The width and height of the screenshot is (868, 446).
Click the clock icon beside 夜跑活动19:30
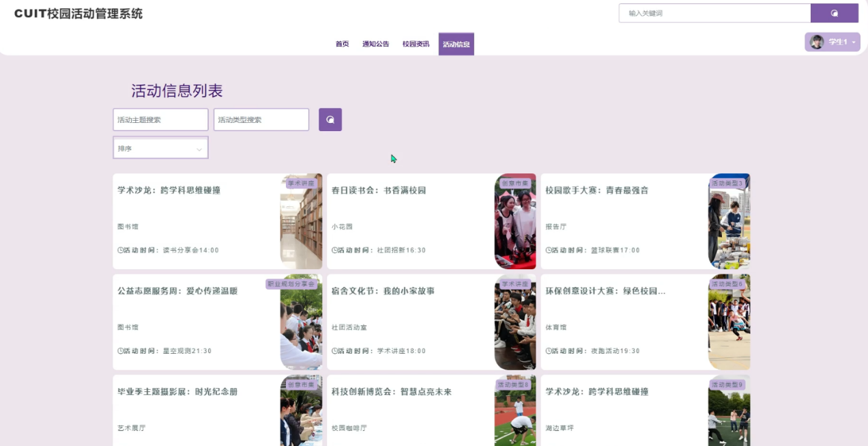pos(548,351)
